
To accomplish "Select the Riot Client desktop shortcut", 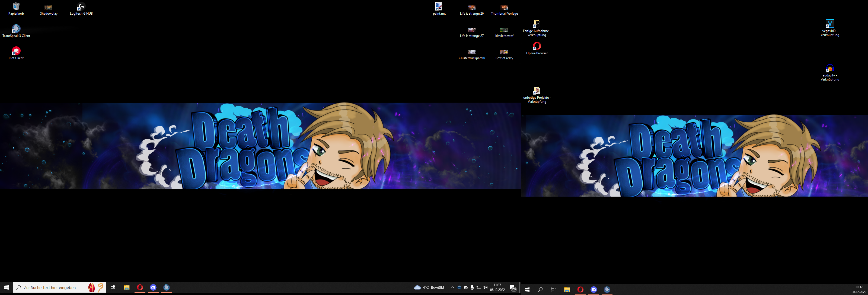I will tap(16, 53).
